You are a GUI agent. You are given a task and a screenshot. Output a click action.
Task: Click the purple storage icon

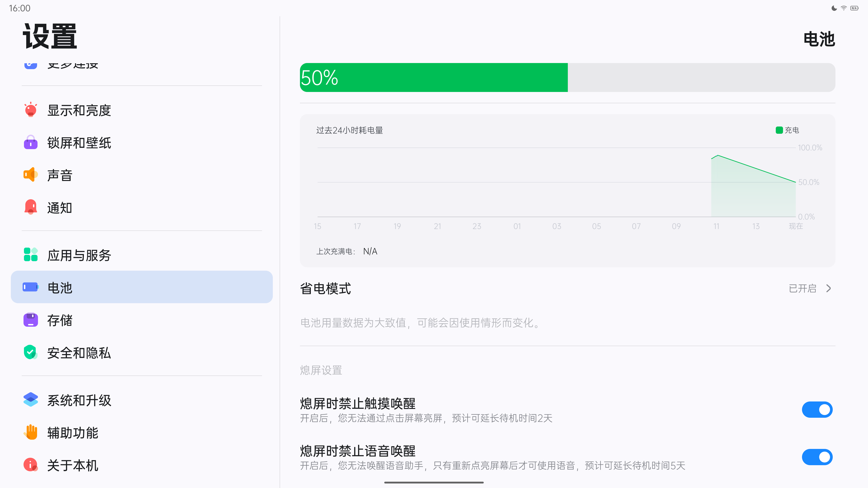(31, 320)
